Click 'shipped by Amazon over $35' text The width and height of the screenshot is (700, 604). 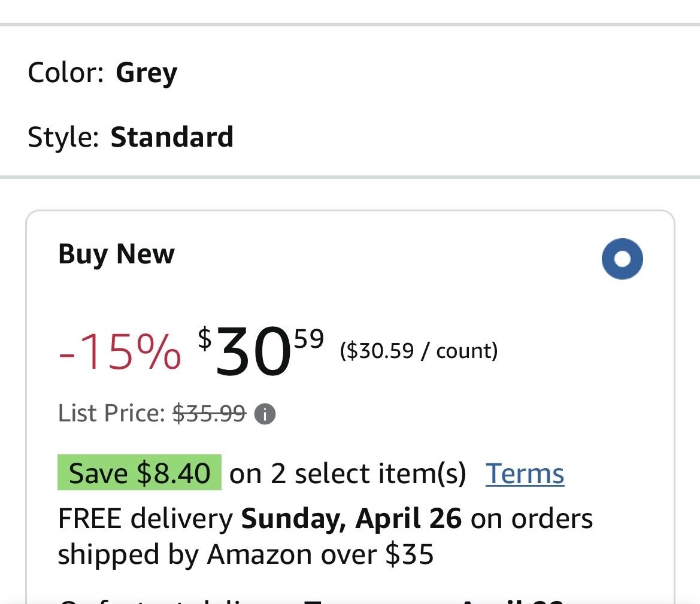246,554
